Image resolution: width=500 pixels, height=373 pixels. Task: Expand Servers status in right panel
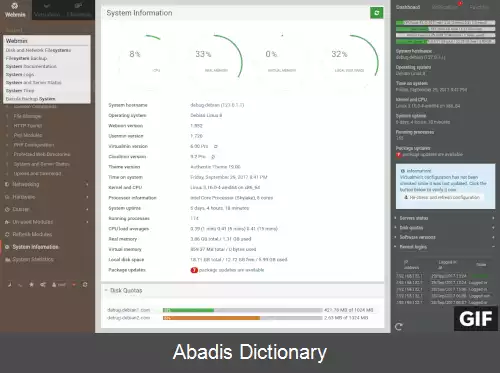445,218
